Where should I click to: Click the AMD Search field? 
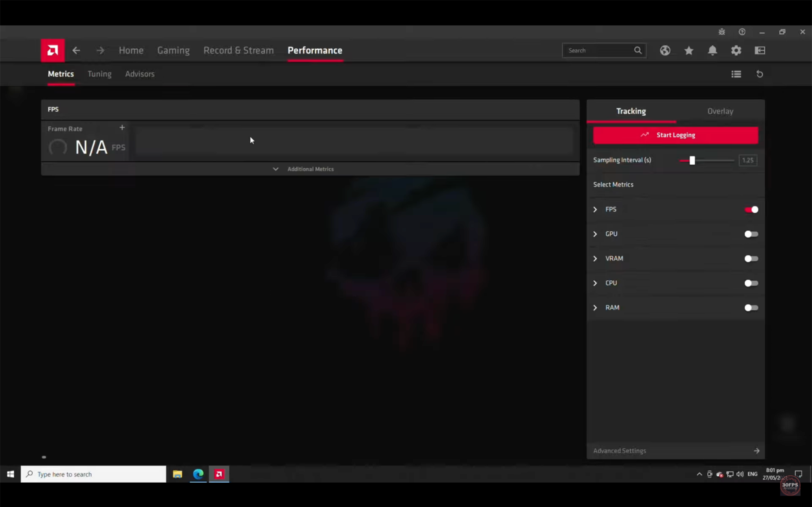click(x=604, y=50)
